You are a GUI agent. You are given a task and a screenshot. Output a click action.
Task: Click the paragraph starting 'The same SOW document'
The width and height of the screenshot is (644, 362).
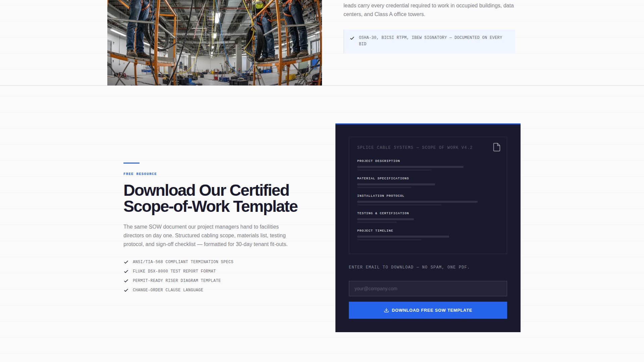click(205, 236)
